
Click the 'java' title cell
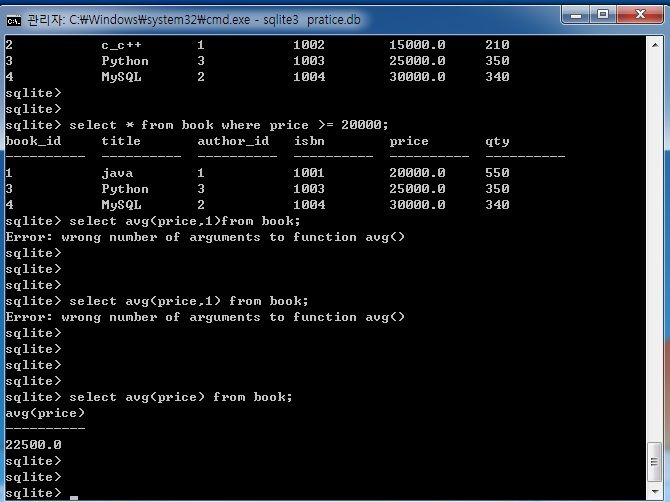(117, 173)
